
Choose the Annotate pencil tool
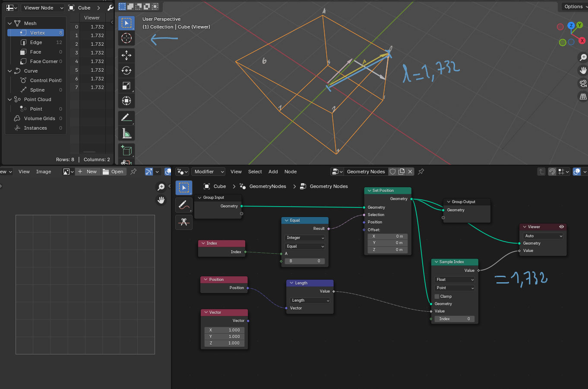point(126,117)
